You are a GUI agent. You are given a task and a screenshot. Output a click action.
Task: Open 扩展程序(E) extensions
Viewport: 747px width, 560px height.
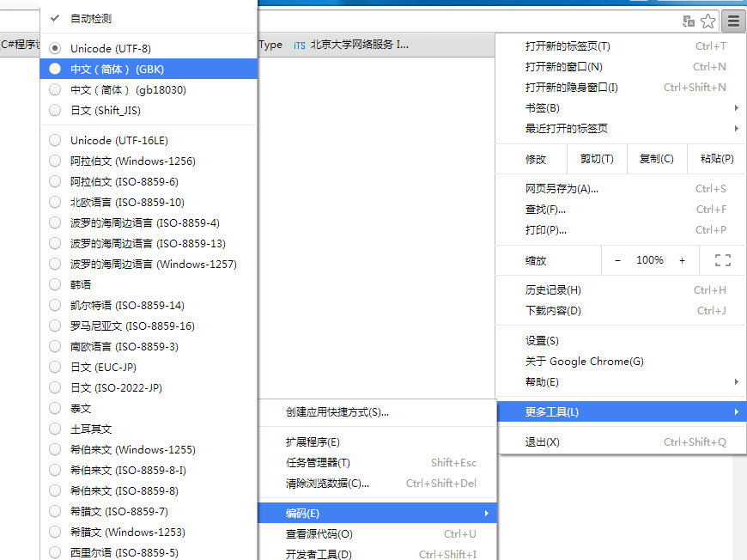[377, 442]
